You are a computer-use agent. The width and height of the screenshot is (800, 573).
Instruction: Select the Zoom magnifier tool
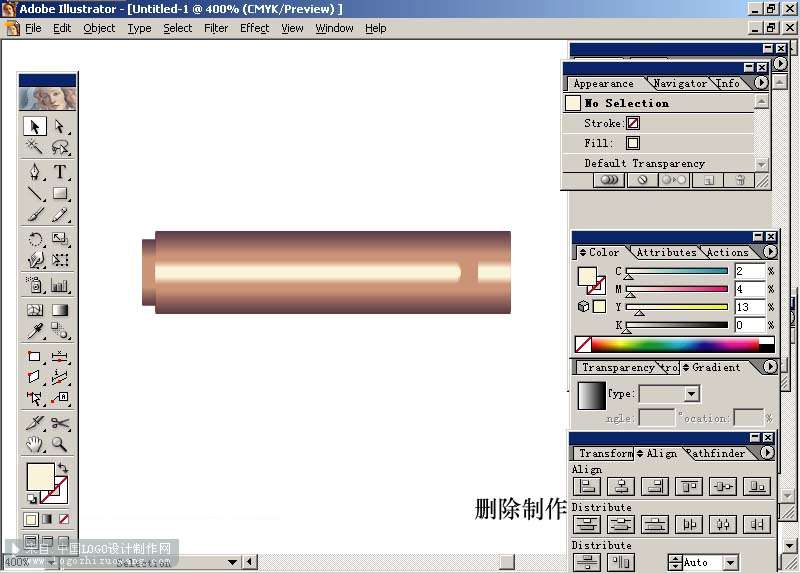coord(60,444)
